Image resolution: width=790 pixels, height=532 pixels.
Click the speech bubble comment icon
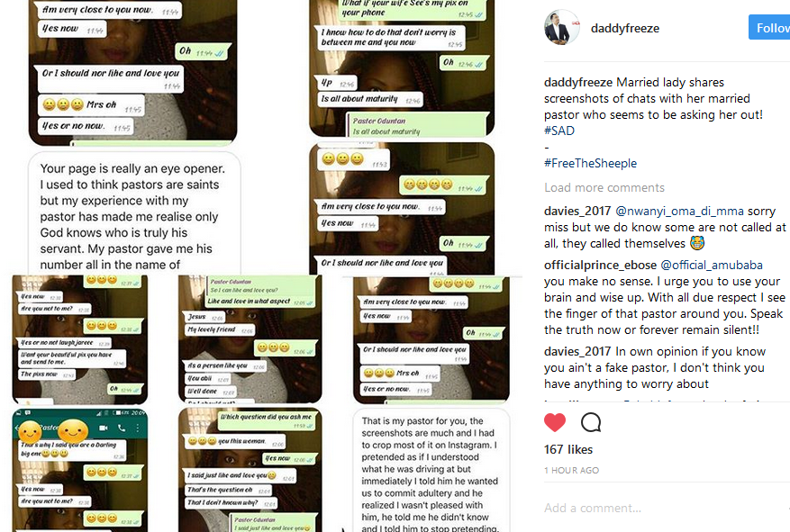[591, 422]
